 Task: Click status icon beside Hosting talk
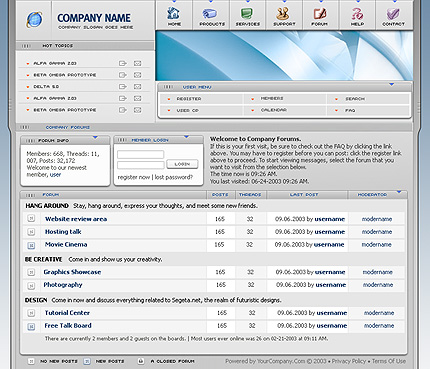tap(31, 232)
